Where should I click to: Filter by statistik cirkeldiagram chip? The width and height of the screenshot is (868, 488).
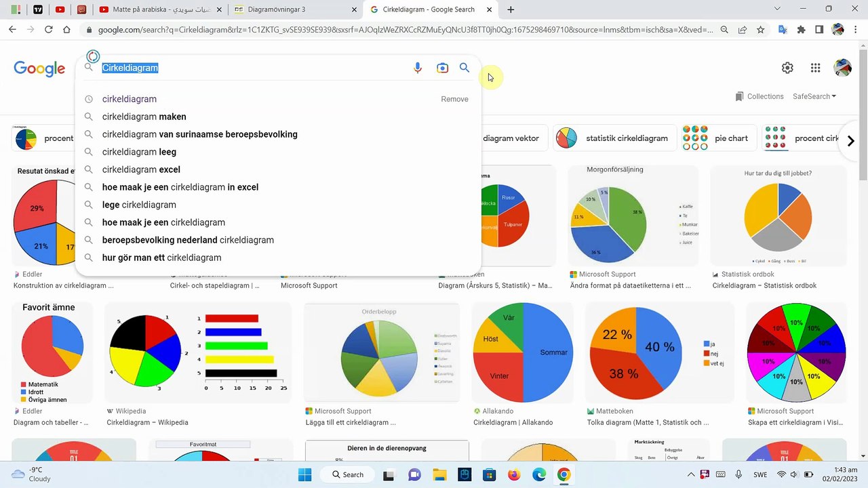(614, 138)
